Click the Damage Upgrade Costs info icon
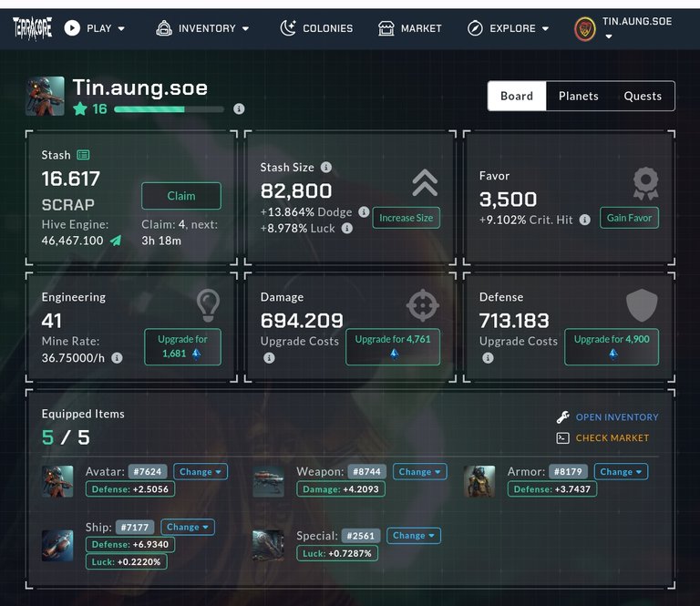 click(269, 358)
